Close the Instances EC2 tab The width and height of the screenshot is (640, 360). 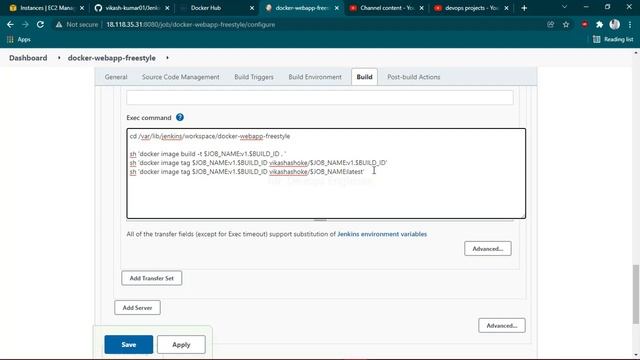click(82, 8)
